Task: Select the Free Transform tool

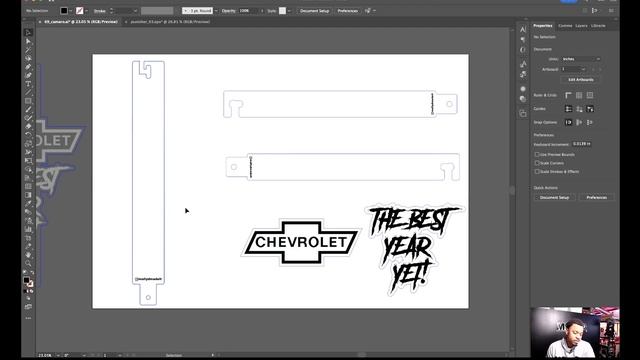Action: pyautogui.click(x=28, y=160)
